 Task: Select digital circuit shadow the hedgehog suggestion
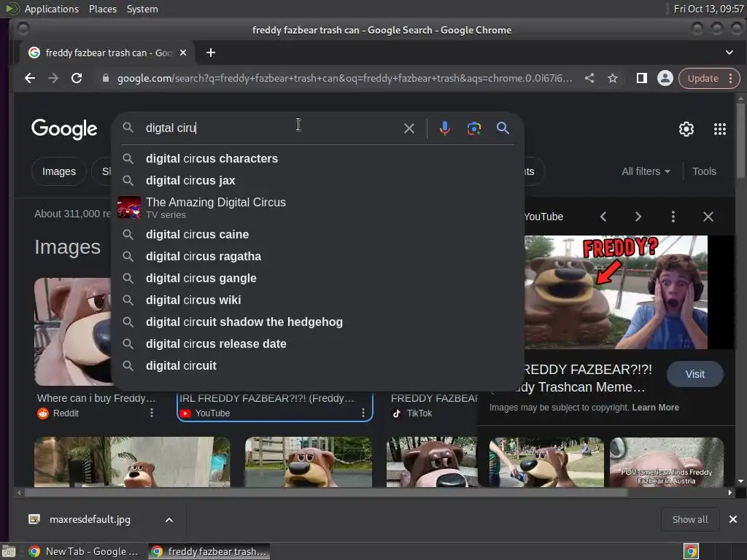pyautogui.click(x=318, y=322)
